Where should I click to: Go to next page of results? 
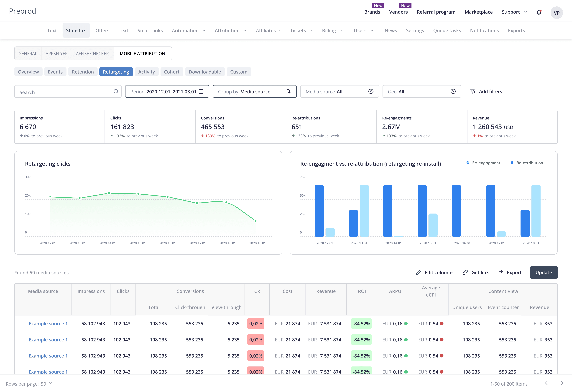(x=562, y=383)
